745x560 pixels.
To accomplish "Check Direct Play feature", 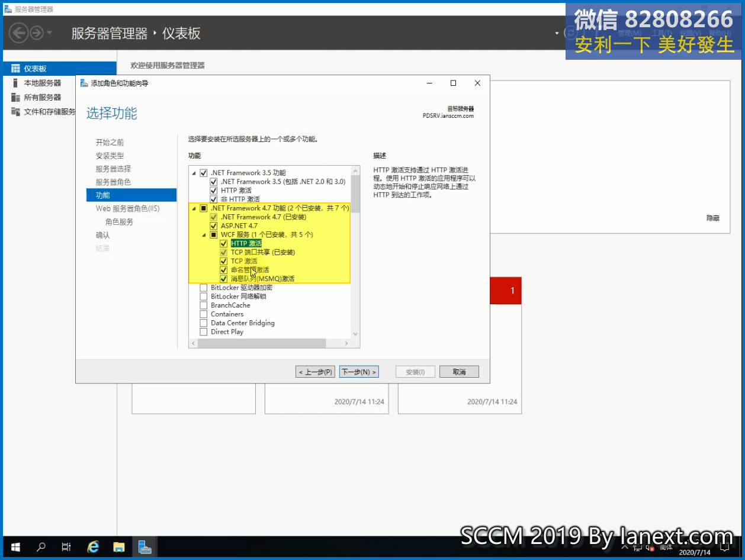I will (204, 332).
